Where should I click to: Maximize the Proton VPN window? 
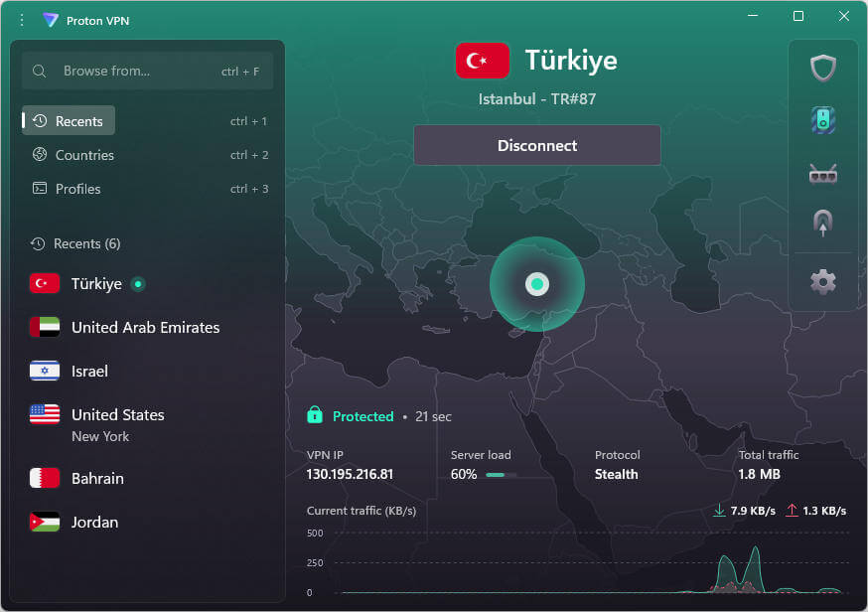coord(798,16)
